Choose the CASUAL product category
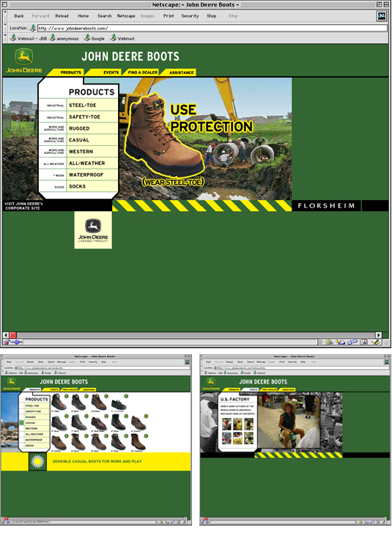Image resolution: width=392 pixels, height=533 pixels. 79,140
